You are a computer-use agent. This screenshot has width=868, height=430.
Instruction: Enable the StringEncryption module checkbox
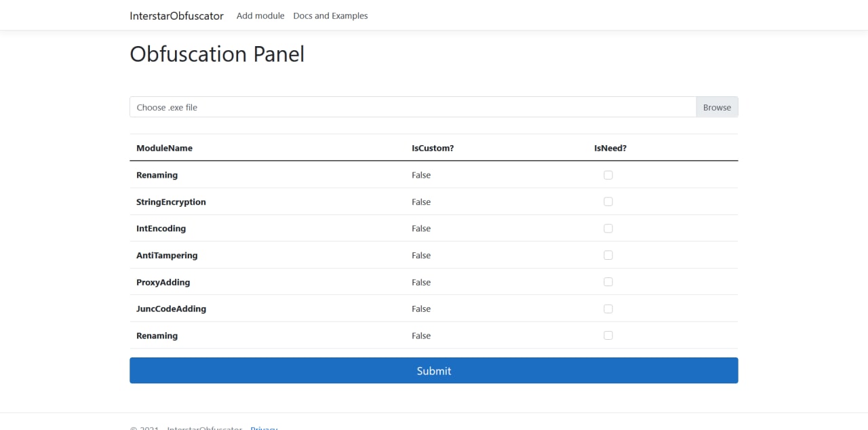click(x=608, y=201)
